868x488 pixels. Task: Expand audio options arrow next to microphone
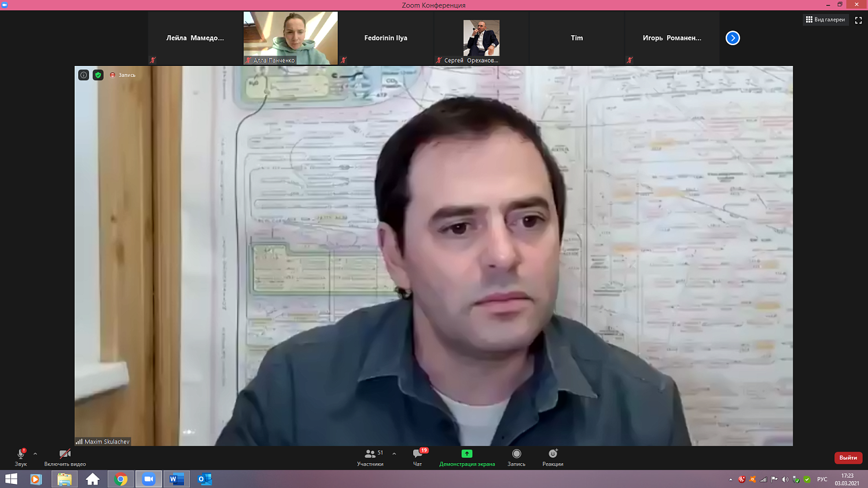(x=35, y=454)
